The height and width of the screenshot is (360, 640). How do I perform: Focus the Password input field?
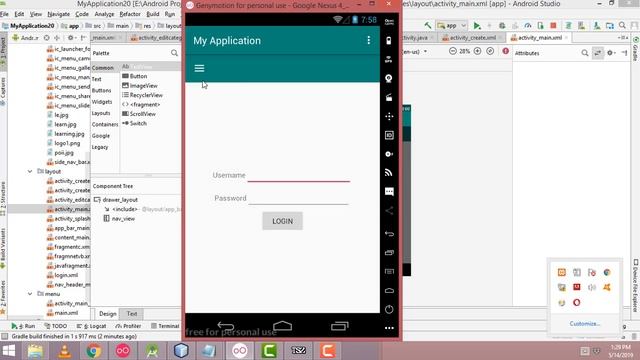tap(298, 198)
